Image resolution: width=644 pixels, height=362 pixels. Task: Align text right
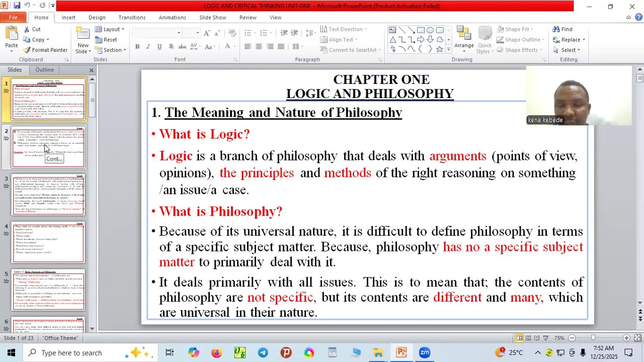tap(270, 46)
